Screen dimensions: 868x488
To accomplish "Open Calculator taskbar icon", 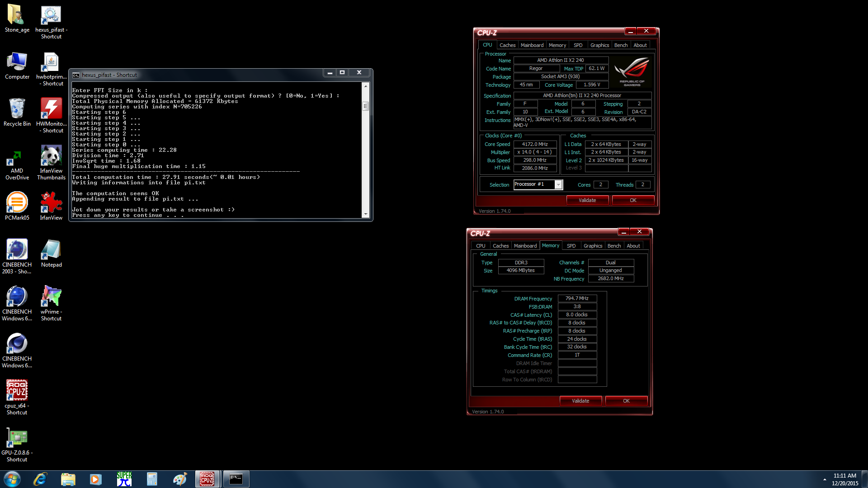I will coord(152,479).
